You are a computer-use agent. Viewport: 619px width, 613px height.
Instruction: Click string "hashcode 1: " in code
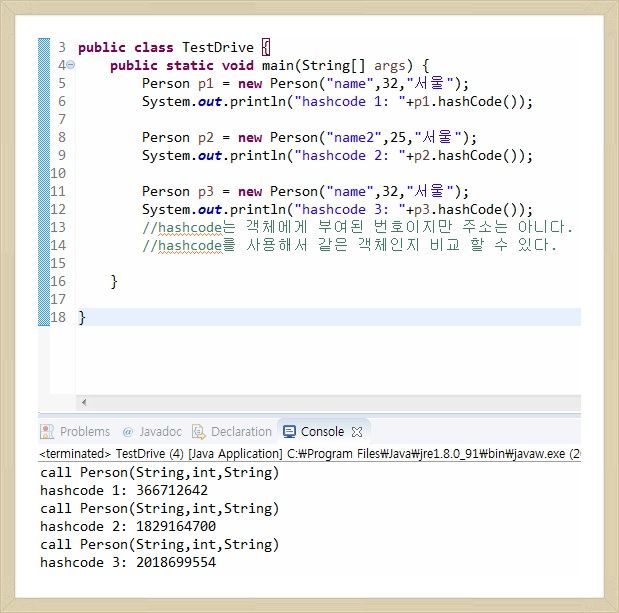[x=350, y=102]
